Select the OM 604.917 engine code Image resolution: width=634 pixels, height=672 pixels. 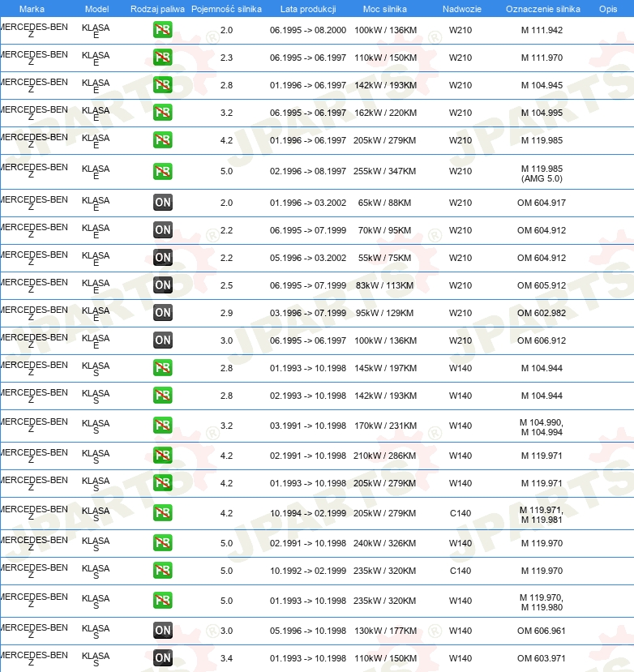(542, 203)
